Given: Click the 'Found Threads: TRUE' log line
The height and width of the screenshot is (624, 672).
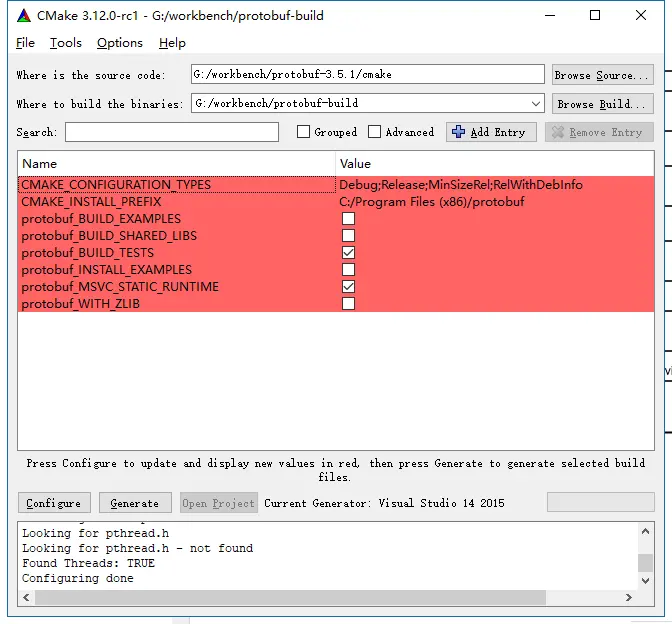Looking at the screenshot, I should click(88, 563).
